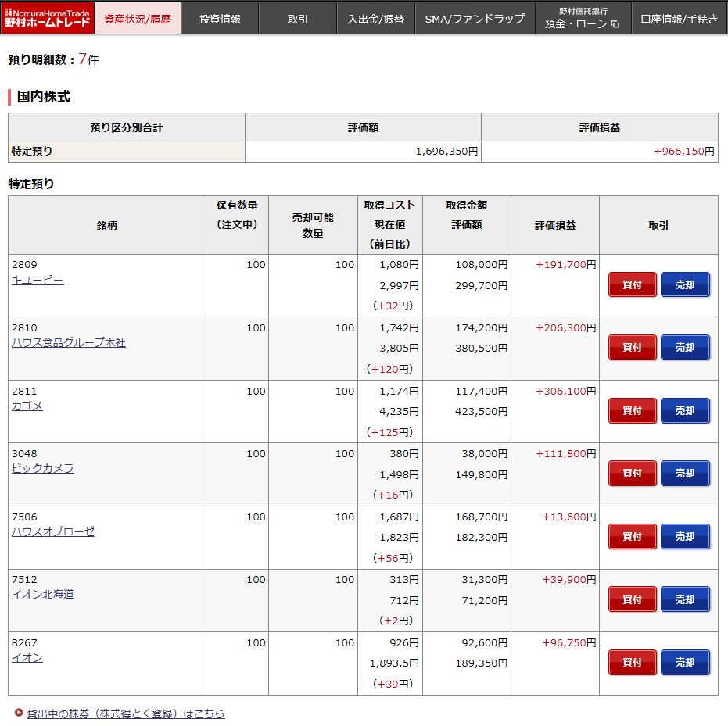
Task: Open the 資産状況/履歴 tab
Action: pos(138,18)
